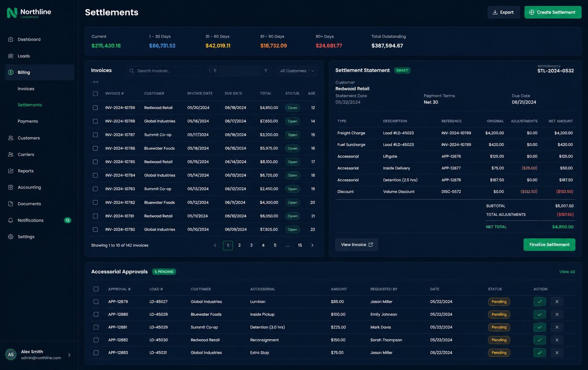Click the Carriers sidebar icon
588x370 pixels.
[x=11, y=155]
